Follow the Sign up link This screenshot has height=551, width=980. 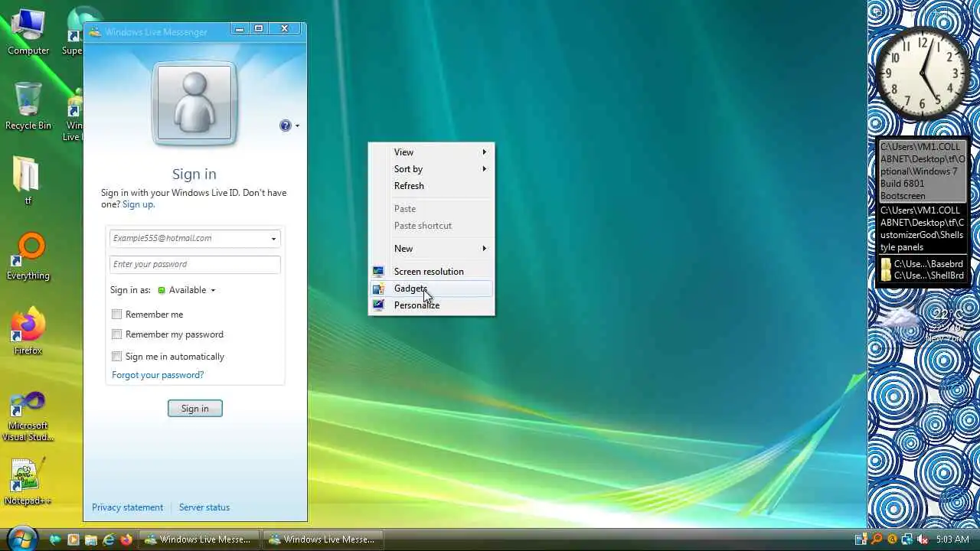coord(138,204)
